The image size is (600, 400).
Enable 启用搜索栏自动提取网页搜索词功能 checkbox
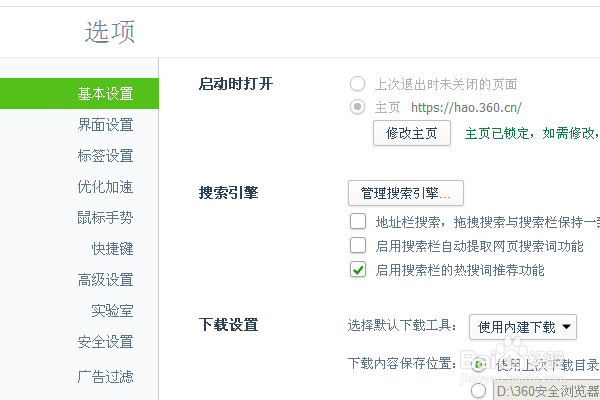[x=358, y=245]
